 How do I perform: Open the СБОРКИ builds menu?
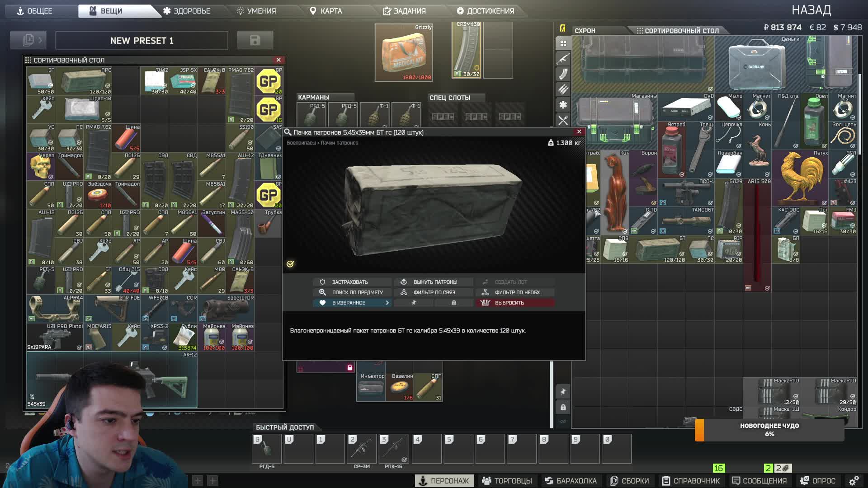point(629,481)
